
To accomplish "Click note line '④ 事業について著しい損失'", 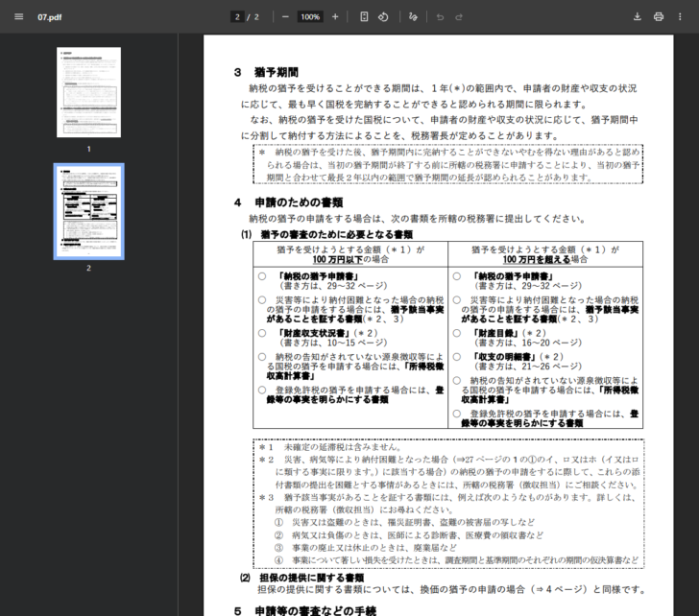I will pyautogui.click(x=456, y=560).
